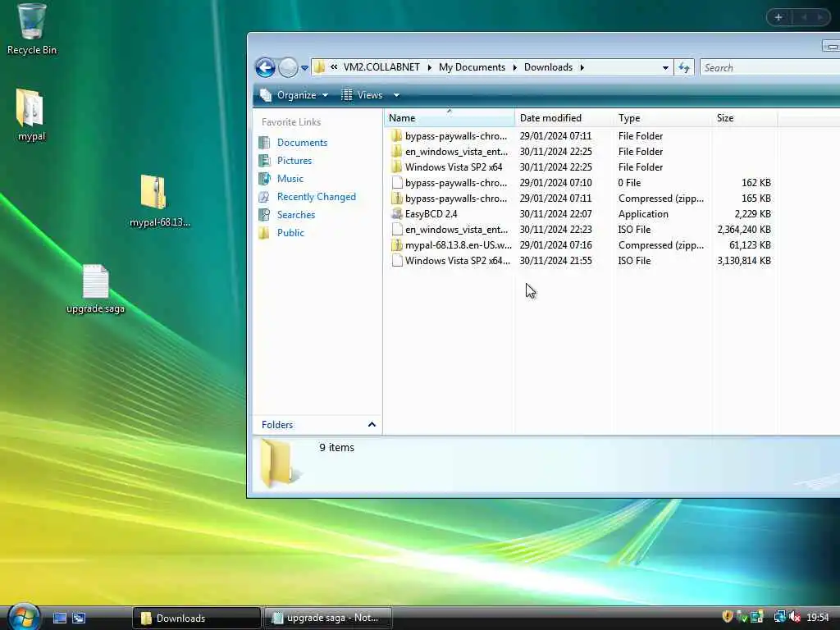Open the Recycle Bin desktop icon
This screenshot has width=840, height=630.
pyautogui.click(x=31, y=29)
